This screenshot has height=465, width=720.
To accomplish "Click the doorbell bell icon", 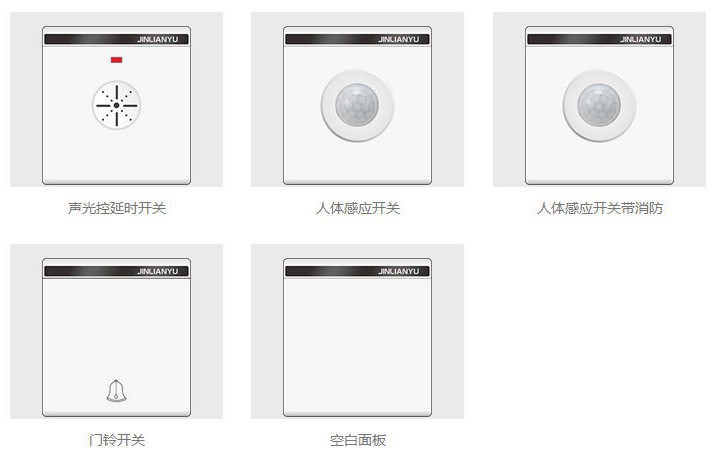I will point(116,391).
